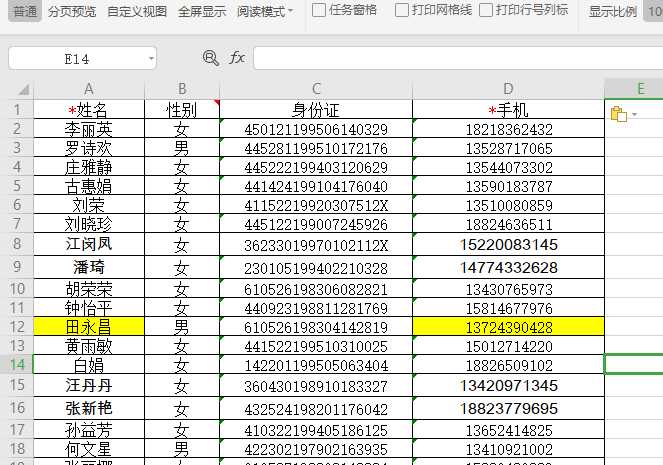This screenshot has width=663, height=465.
Task: Click the select-all corner triangle
Action: (24, 90)
